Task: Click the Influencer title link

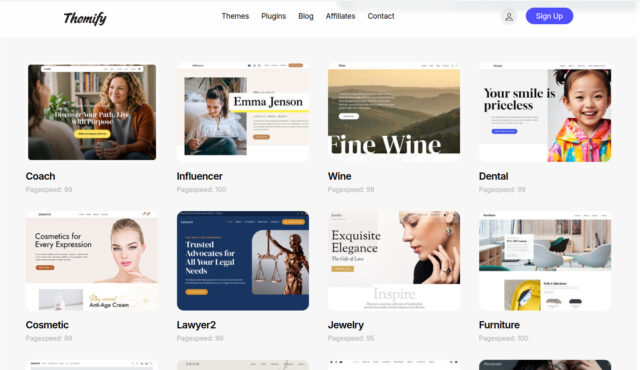Action: pyautogui.click(x=200, y=176)
